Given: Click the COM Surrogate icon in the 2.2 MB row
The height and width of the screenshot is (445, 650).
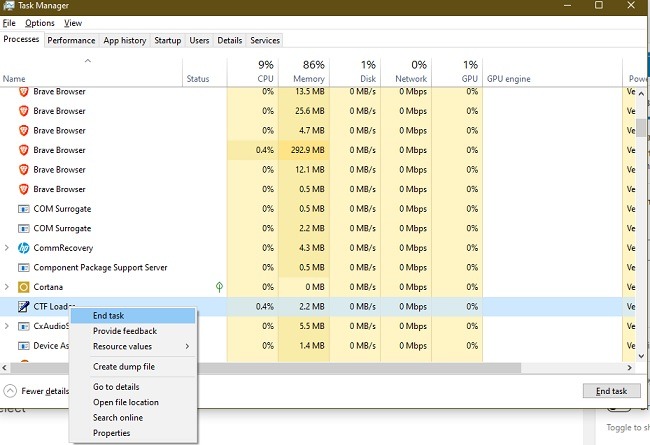Looking at the screenshot, I should (24, 228).
